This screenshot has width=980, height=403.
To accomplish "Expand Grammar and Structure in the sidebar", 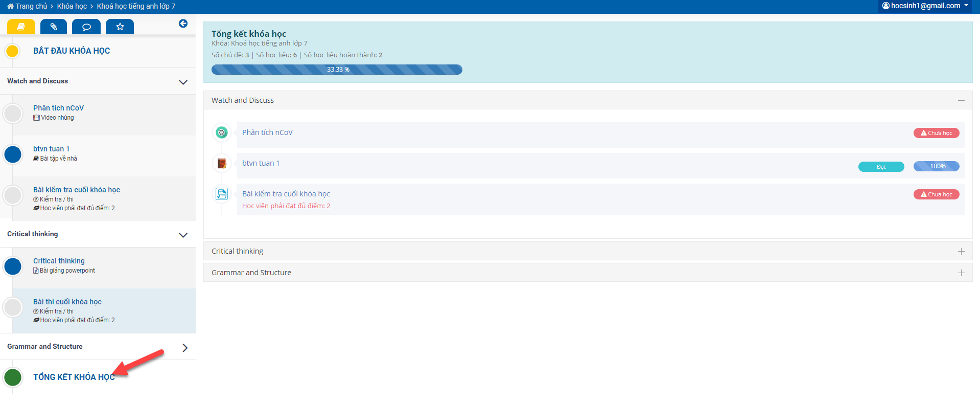I will point(184,348).
